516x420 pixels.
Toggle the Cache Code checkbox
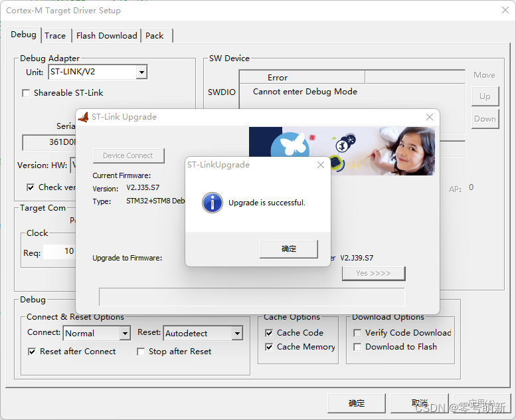(269, 333)
